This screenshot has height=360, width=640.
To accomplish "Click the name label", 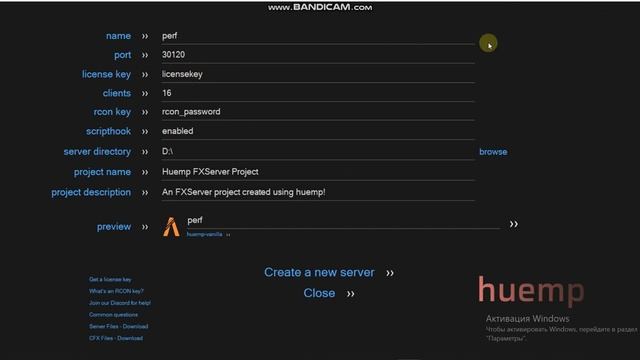I will click(x=118, y=36).
